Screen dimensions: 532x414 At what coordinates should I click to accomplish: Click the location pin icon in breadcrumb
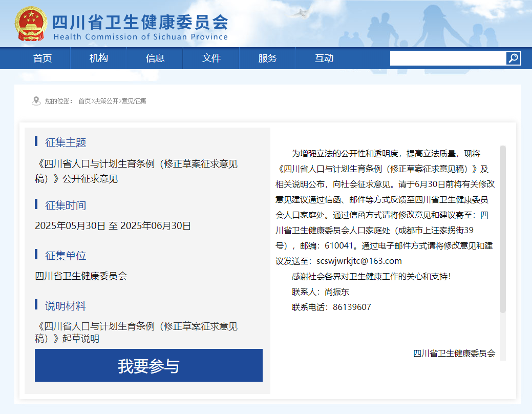36,101
